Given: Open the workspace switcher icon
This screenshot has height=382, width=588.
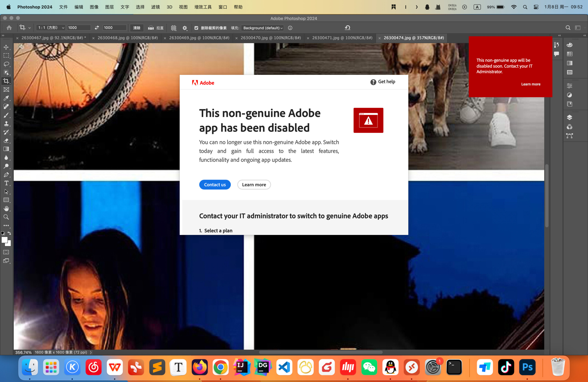Looking at the screenshot, I should click(578, 28).
